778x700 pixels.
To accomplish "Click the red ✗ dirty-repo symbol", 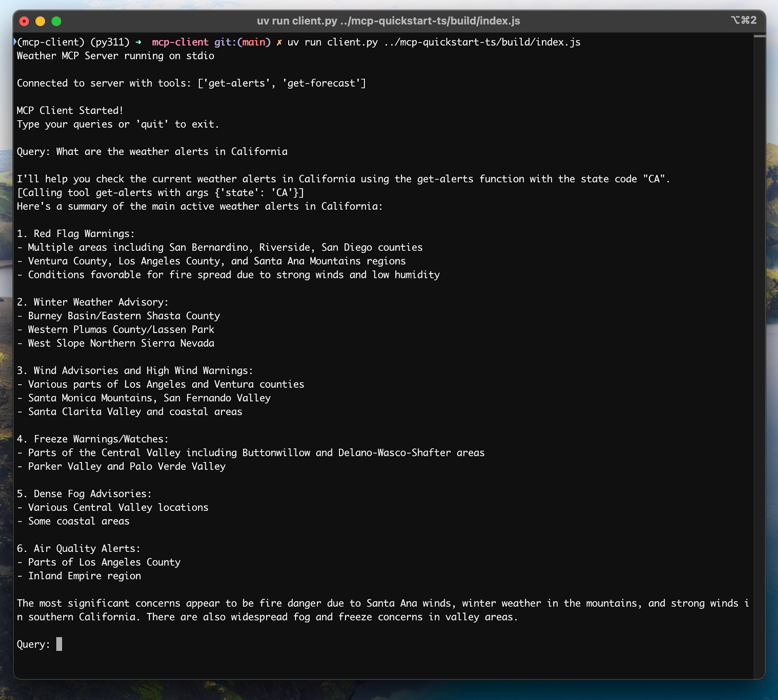I will coord(279,42).
